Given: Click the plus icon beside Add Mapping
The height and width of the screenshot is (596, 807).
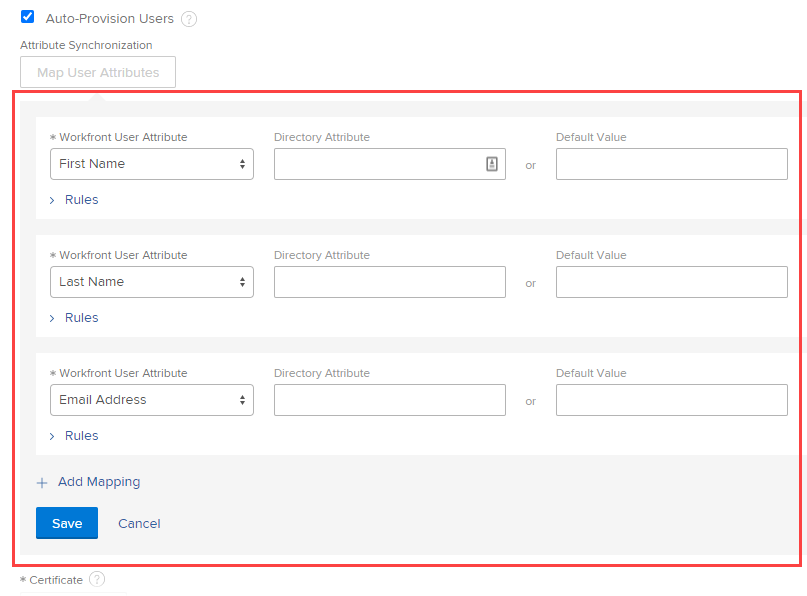Looking at the screenshot, I should (x=42, y=482).
